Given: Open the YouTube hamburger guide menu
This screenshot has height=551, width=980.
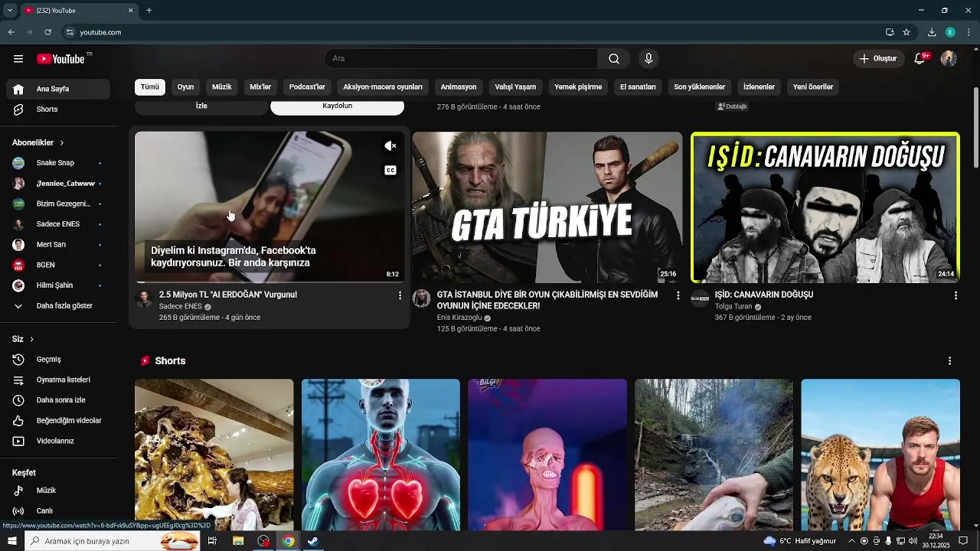Looking at the screenshot, I should [18, 59].
